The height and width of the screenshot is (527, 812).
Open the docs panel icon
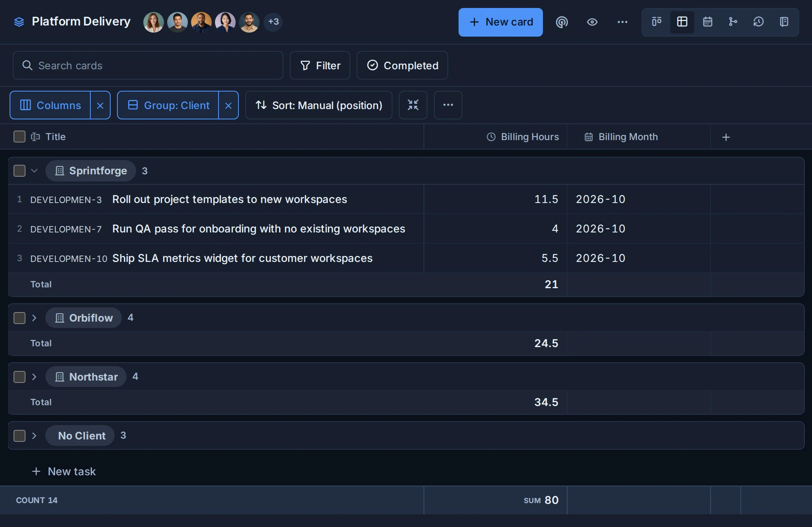click(x=784, y=22)
